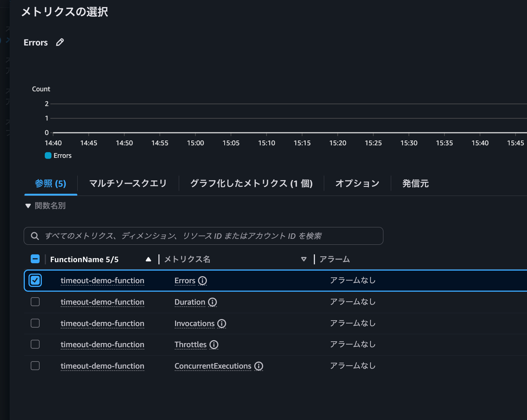This screenshot has width=527, height=420.
Task: Uncheck the Errors metric row checkbox
Action: (x=35, y=280)
